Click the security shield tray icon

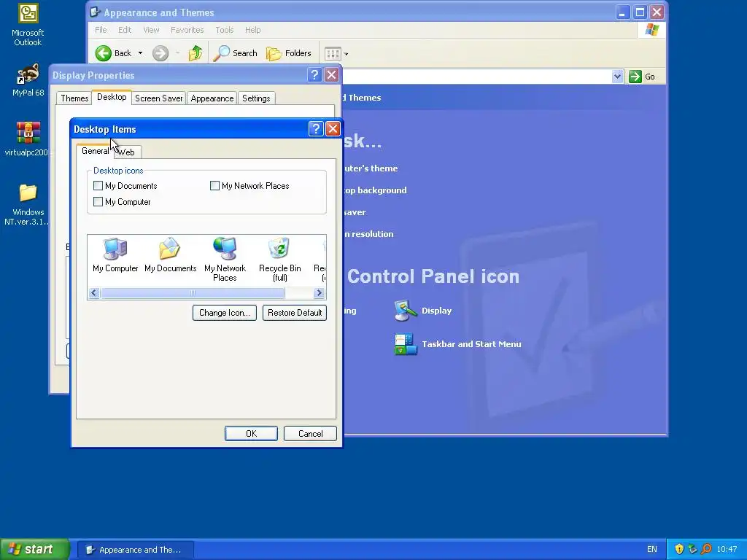(x=679, y=549)
